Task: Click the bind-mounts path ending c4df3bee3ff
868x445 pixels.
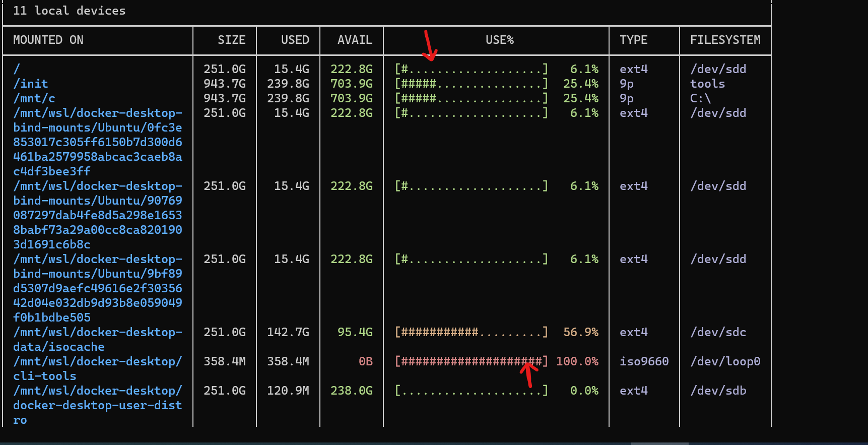Action: (x=98, y=142)
